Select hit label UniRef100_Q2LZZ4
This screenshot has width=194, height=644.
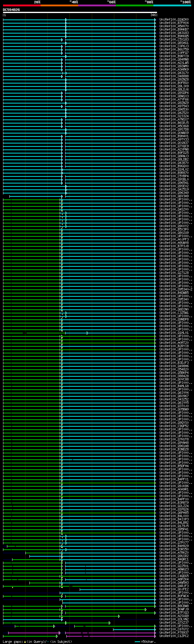174,506
